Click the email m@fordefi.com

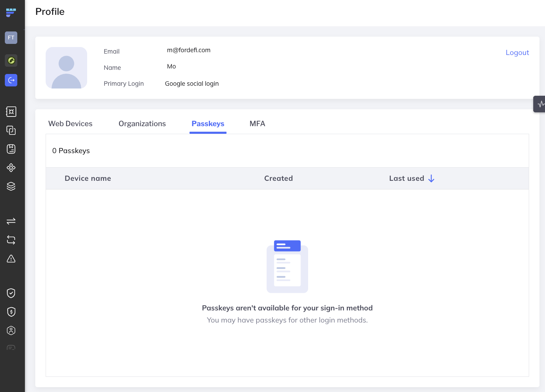[x=189, y=50]
